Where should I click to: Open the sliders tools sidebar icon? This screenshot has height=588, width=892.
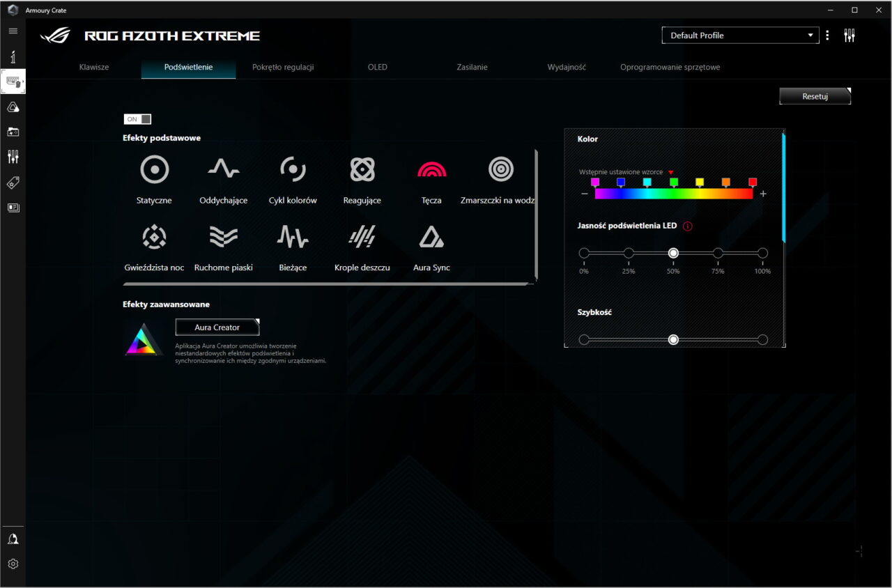coord(13,157)
